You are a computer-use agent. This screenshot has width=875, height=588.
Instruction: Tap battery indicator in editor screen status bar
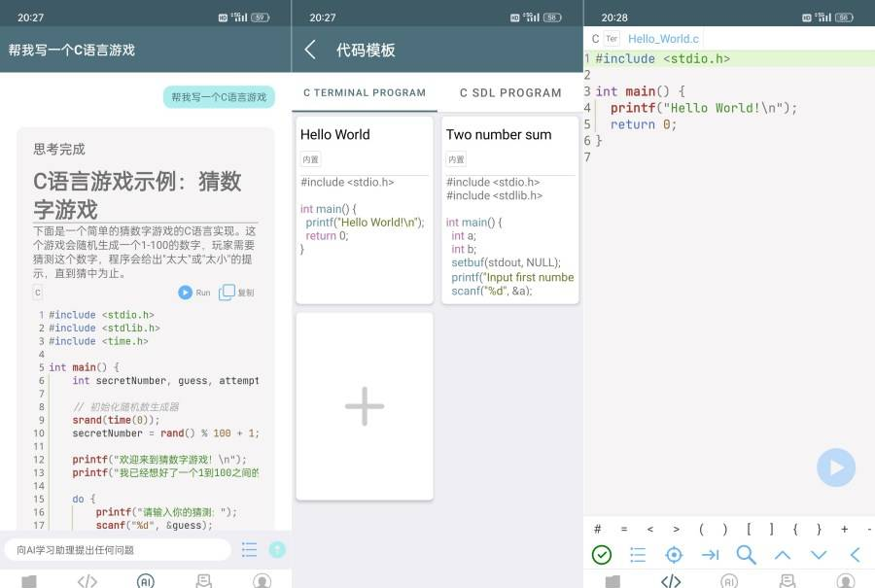(x=844, y=17)
